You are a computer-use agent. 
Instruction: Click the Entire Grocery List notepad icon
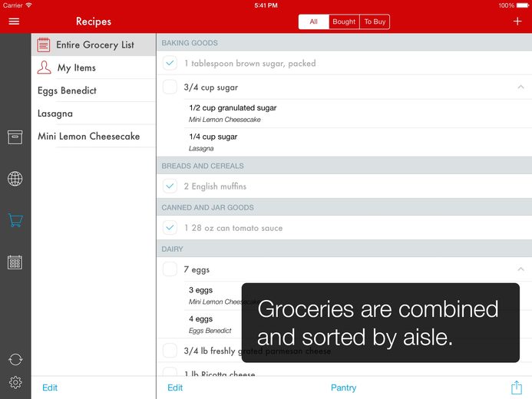[44, 45]
